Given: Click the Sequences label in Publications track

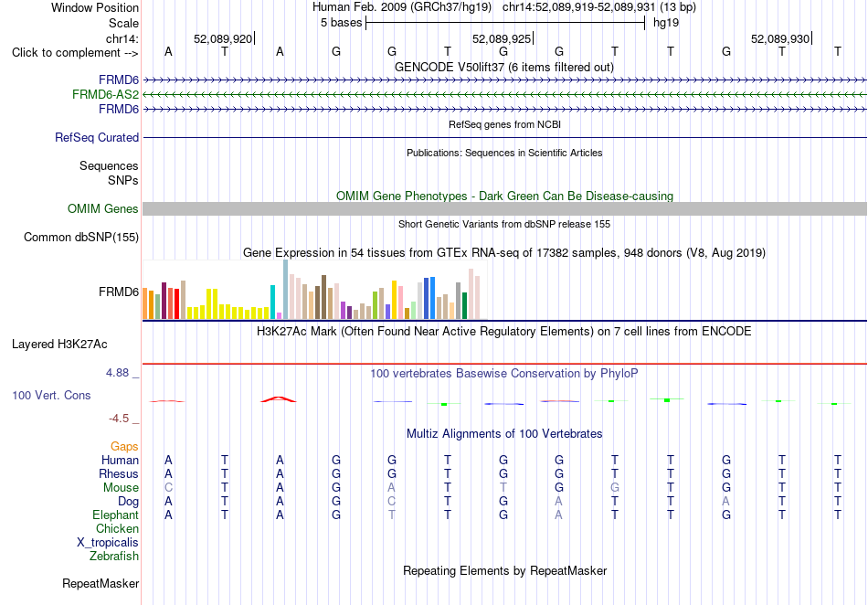Looking at the screenshot, I should (x=109, y=166).
